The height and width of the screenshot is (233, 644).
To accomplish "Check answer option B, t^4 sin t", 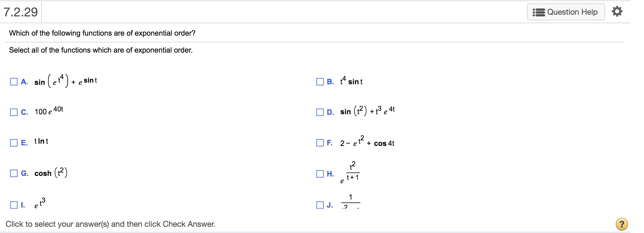I will pyautogui.click(x=319, y=82).
